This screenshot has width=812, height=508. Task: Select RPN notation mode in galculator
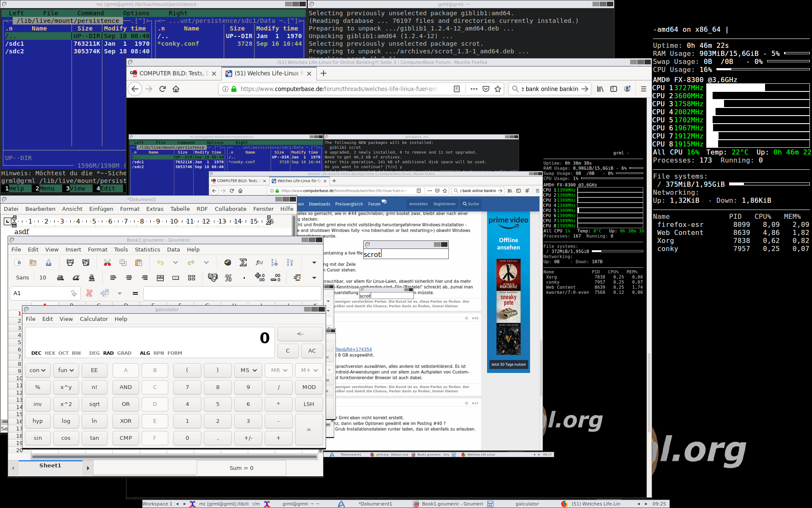(x=159, y=353)
